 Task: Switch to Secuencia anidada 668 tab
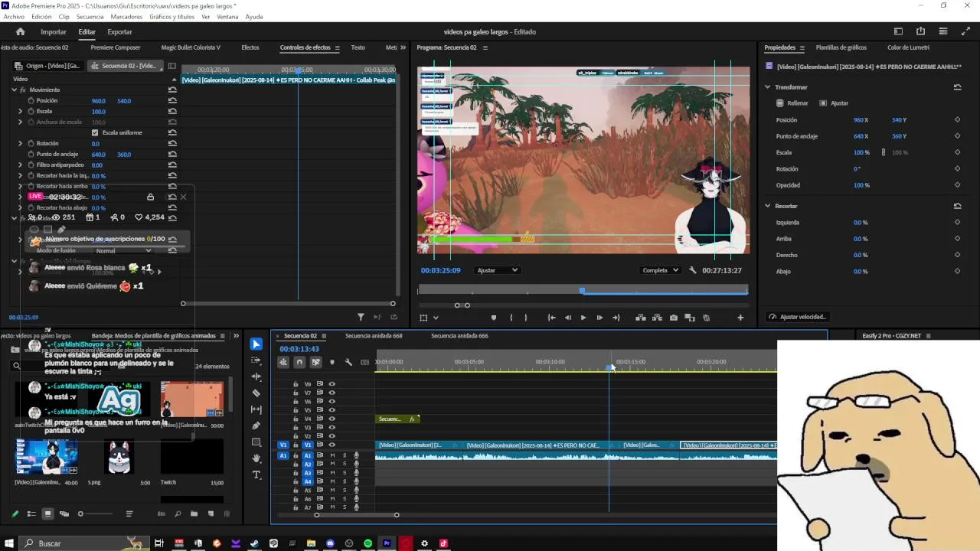[374, 335]
